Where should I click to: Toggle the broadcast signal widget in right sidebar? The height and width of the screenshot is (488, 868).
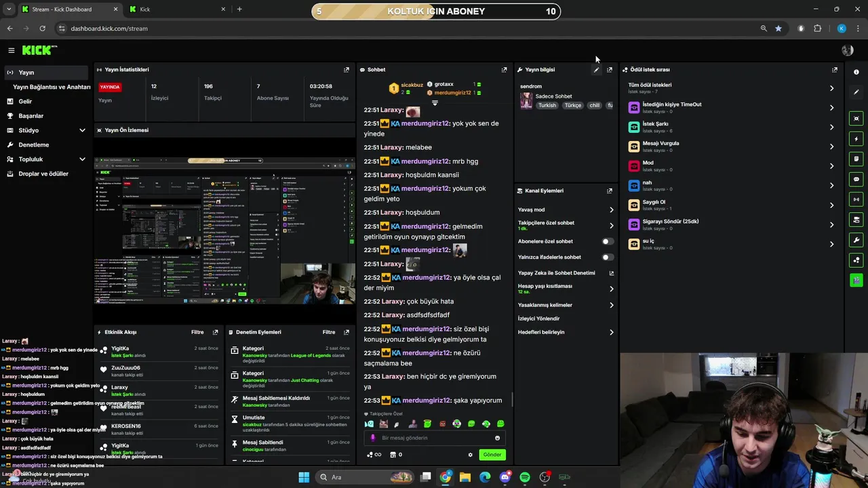click(x=856, y=199)
